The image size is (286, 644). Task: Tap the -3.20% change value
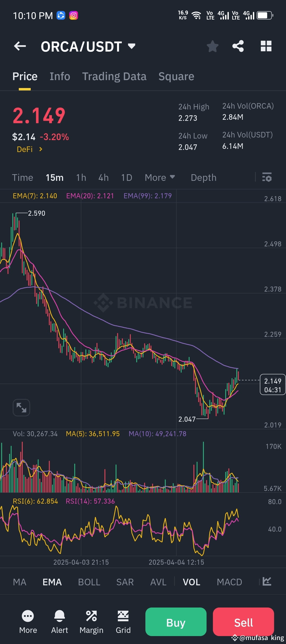tap(54, 137)
